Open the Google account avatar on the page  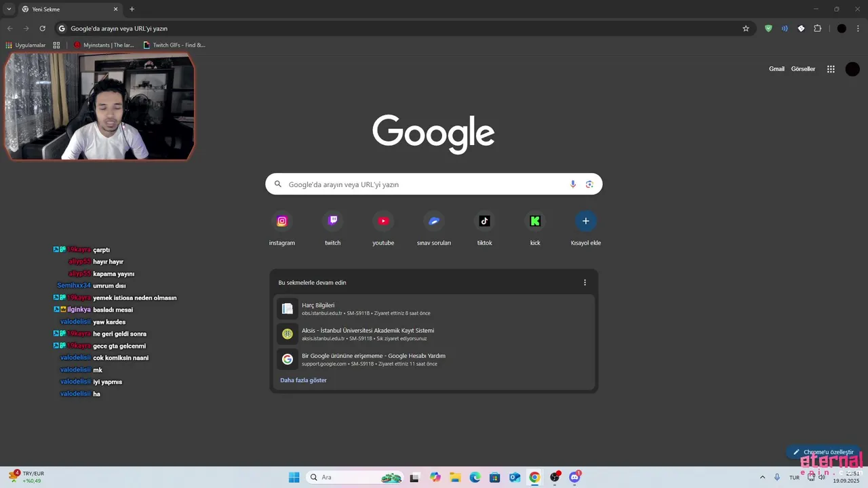(852, 69)
